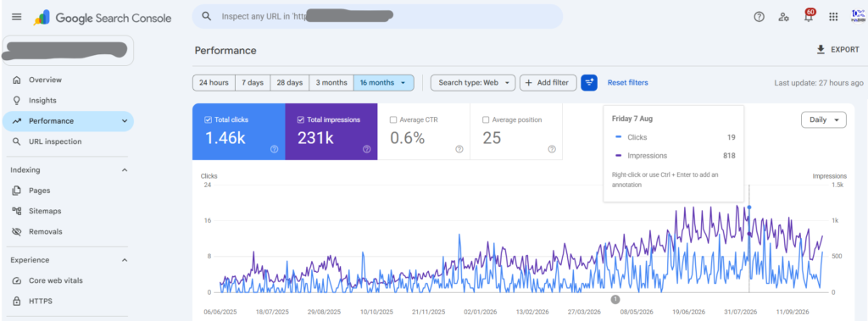Open users and permissions icon
The height and width of the screenshot is (321, 868).
pyautogui.click(x=783, y=17)
